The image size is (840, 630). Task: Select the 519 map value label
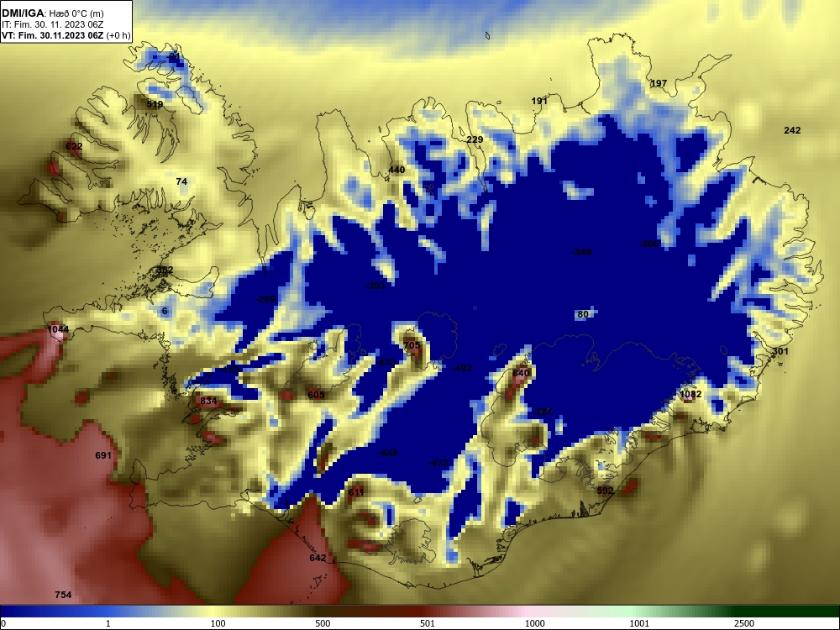click(155, 104)
